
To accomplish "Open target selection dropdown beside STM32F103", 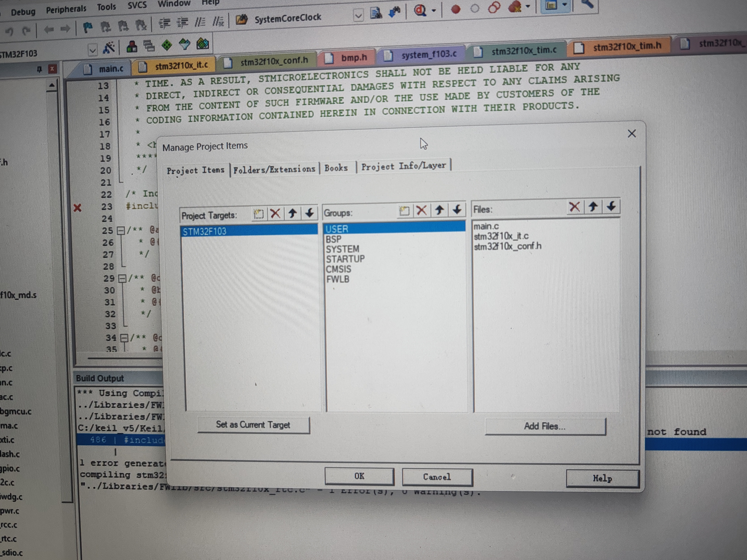I will coord(92,51).
